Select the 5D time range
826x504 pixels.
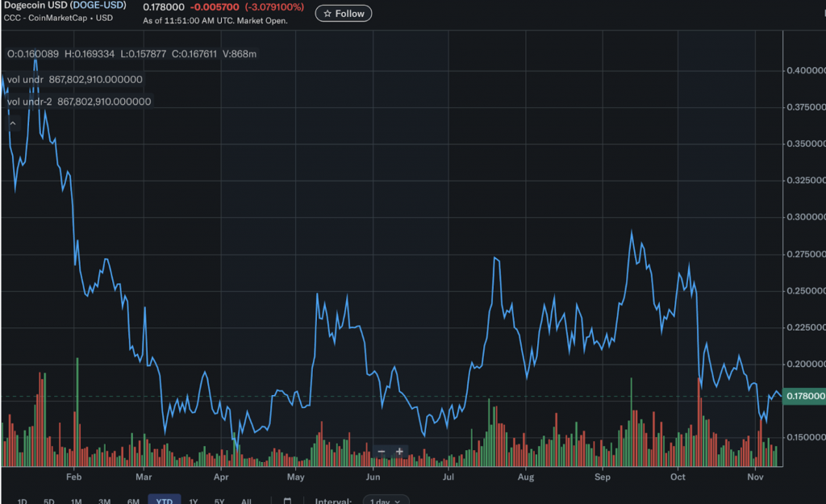[49, 501]
